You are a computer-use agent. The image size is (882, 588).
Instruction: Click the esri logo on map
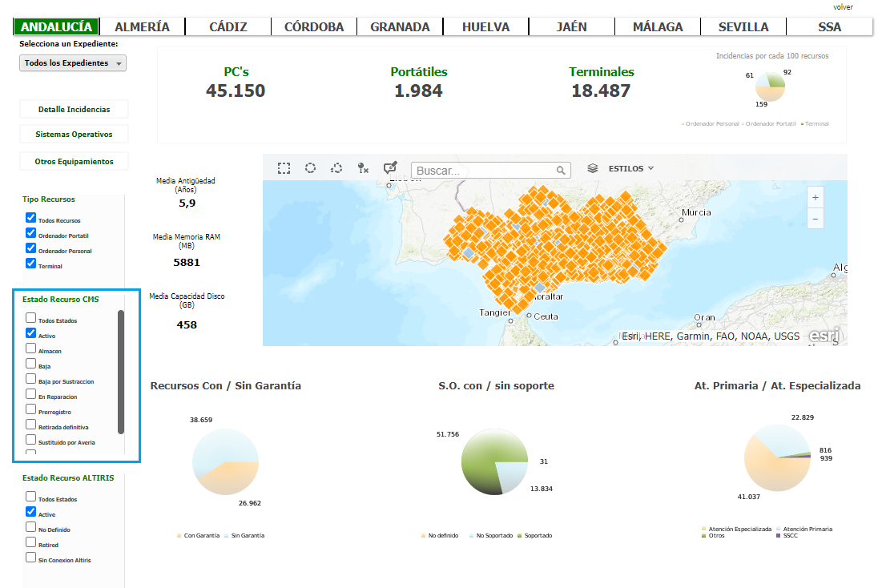click(824, 336)
